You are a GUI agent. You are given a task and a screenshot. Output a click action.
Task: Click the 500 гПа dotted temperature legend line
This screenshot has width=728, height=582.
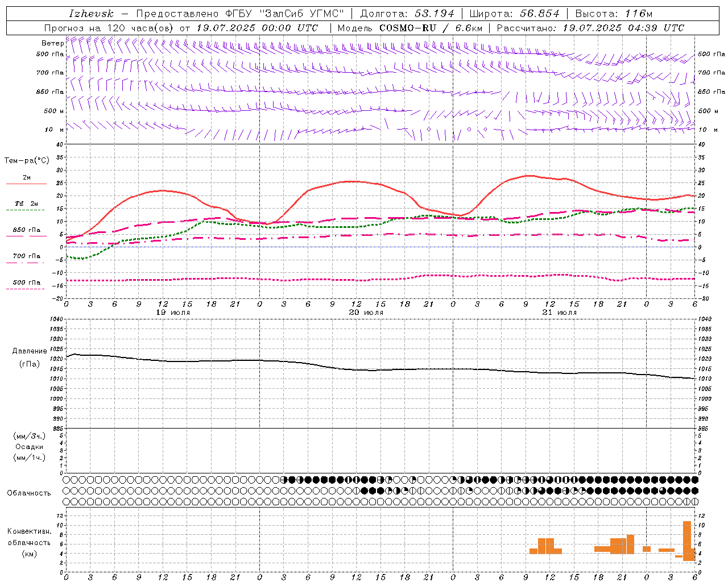coord(25,289)
